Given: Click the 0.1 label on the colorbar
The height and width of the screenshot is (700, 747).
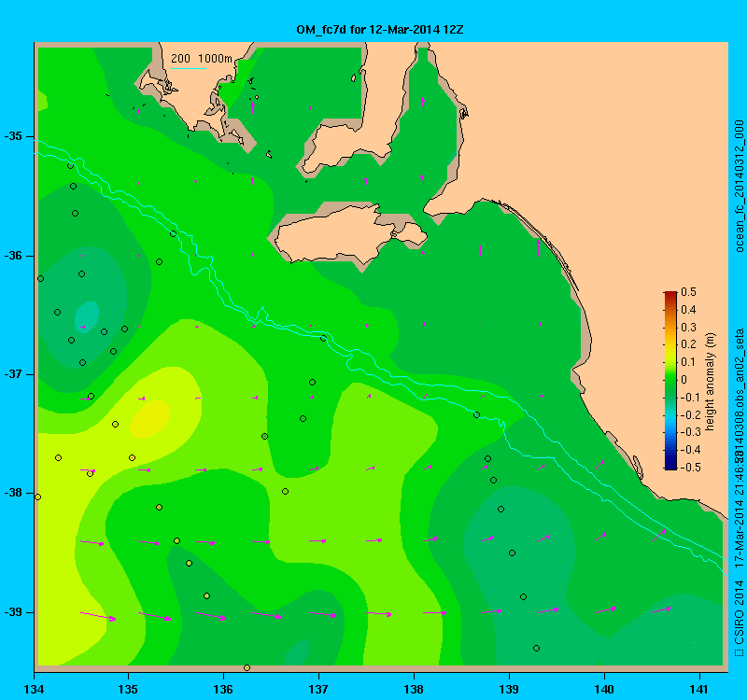Looking at the screenshot, I should click(688, 362).
